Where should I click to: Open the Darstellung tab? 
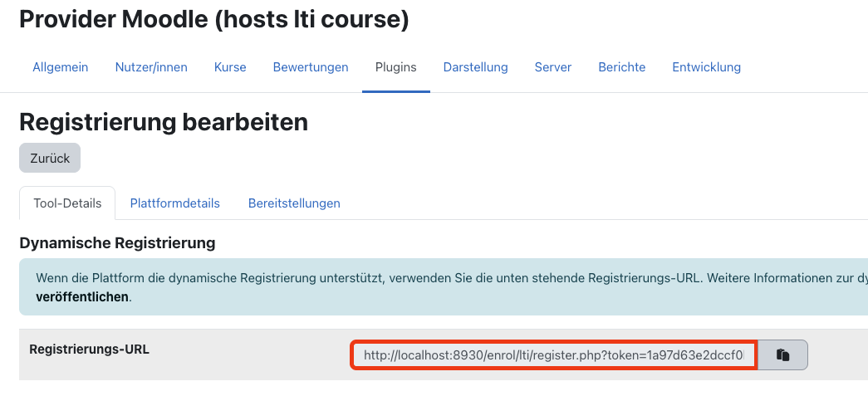(475, 67)
